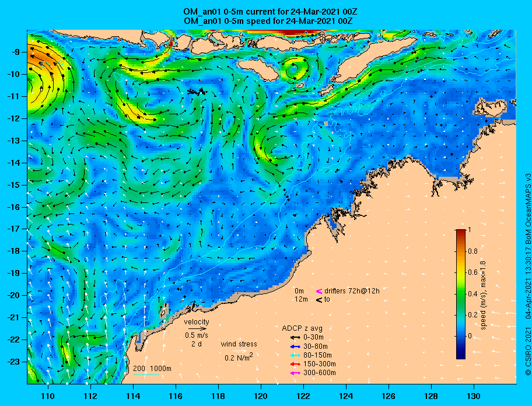The image size is (532, 406).
Task: Click the '-9' latitude axis label
Action: pos(16,52)
